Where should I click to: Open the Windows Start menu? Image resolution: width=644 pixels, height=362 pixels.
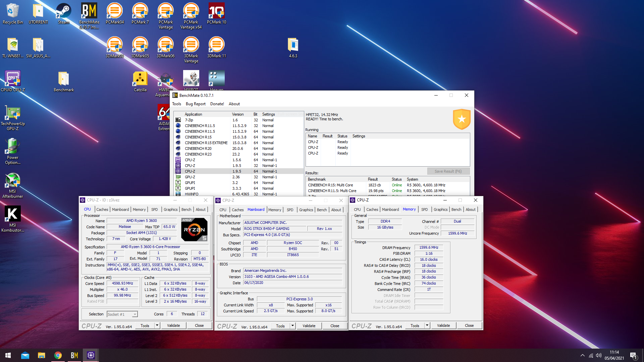pos(8,355)
